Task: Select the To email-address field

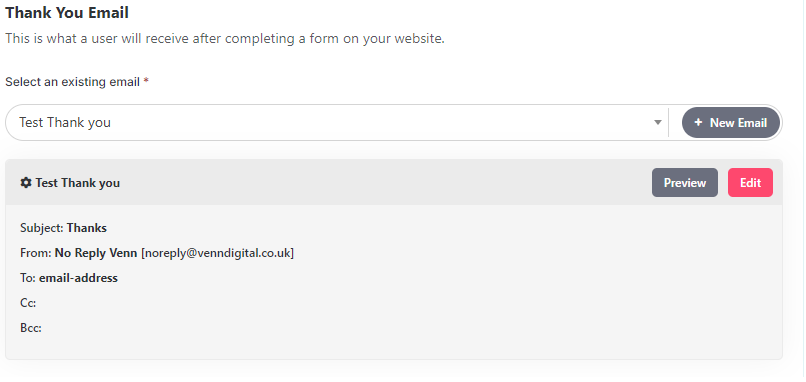Action: [x=69, y=278]
